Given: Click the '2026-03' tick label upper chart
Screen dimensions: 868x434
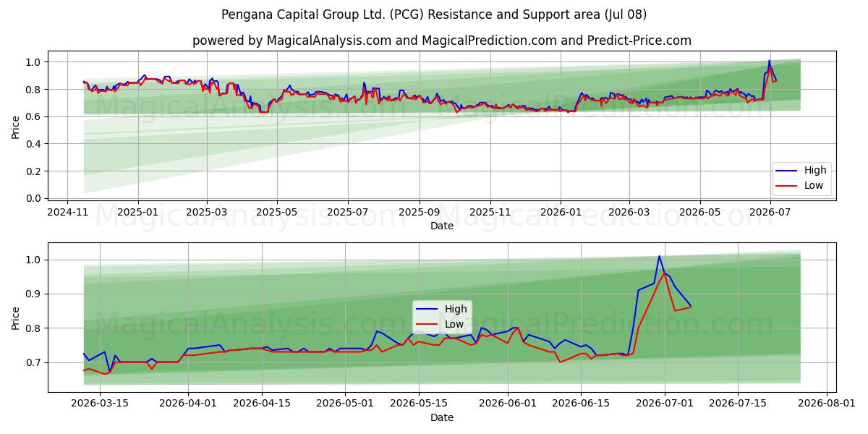Looking at the screenshot, I should click(x=629, y=212).
